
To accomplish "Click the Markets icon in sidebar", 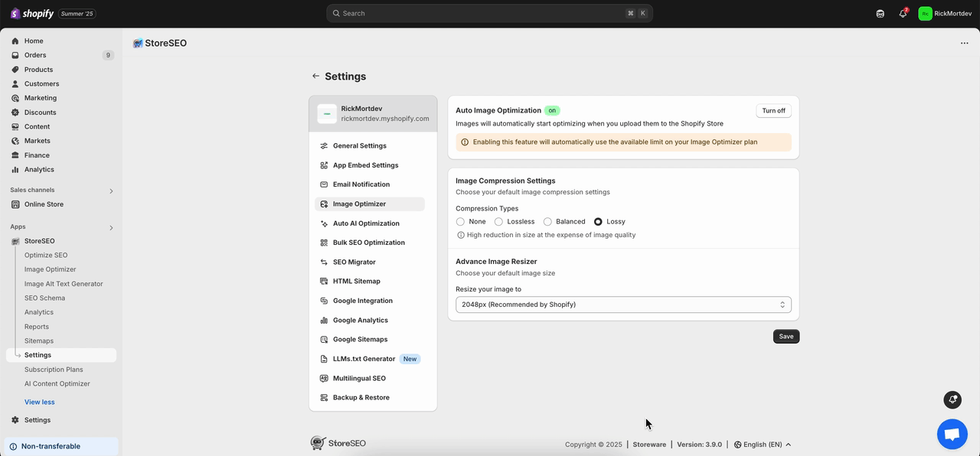I will point(15,141).
